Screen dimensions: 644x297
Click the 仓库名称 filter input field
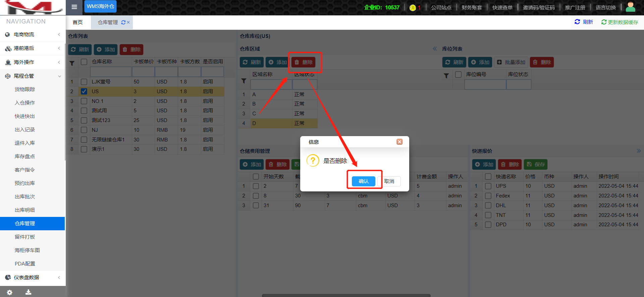tap(111, 72)
